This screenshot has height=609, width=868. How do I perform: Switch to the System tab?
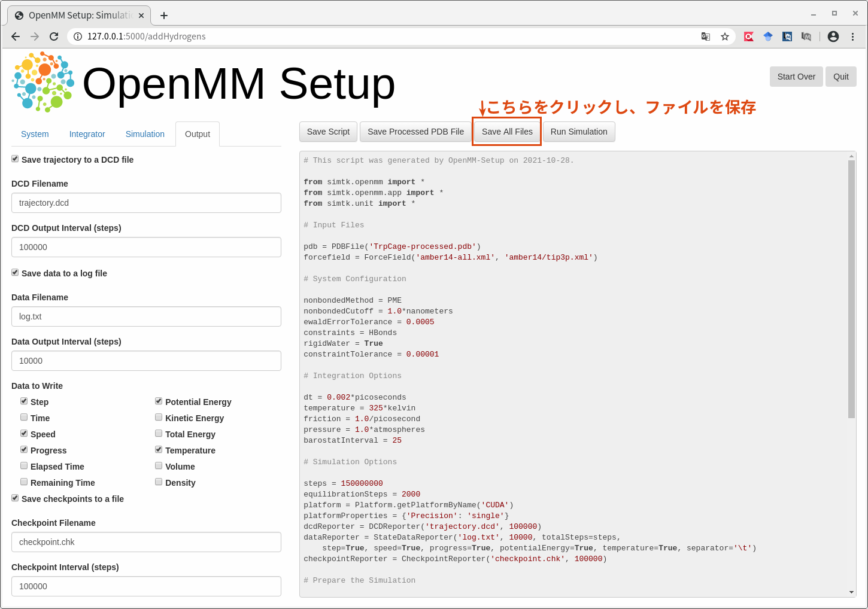tap(35, 134)
